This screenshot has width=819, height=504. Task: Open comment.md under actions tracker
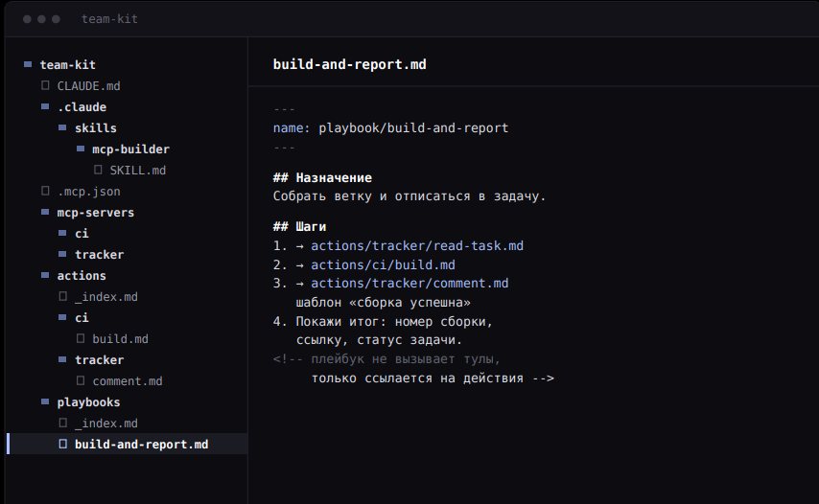(128, 381)
